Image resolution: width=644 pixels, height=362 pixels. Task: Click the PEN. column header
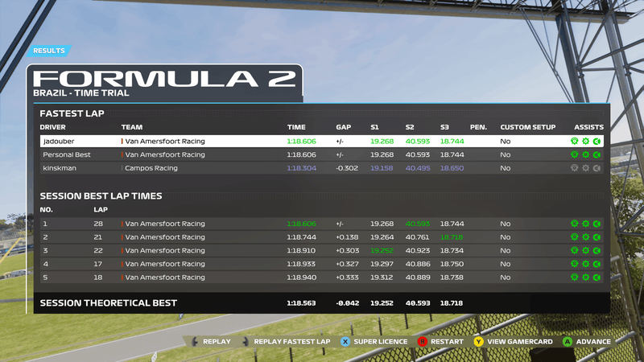[478, 127]
